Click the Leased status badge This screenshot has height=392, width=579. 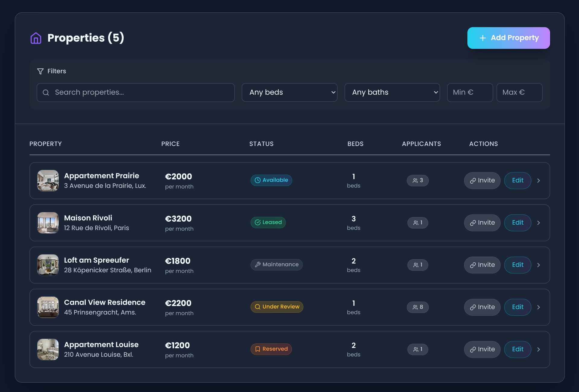tap(268, 222)
